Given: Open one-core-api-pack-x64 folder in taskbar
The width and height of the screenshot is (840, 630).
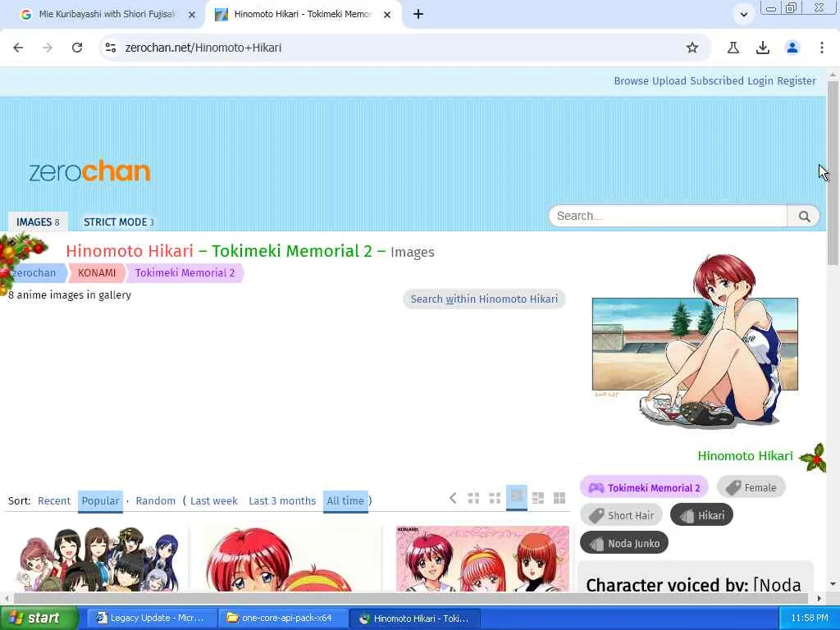Looking at the screenshot, I should (x=283, y=619).
